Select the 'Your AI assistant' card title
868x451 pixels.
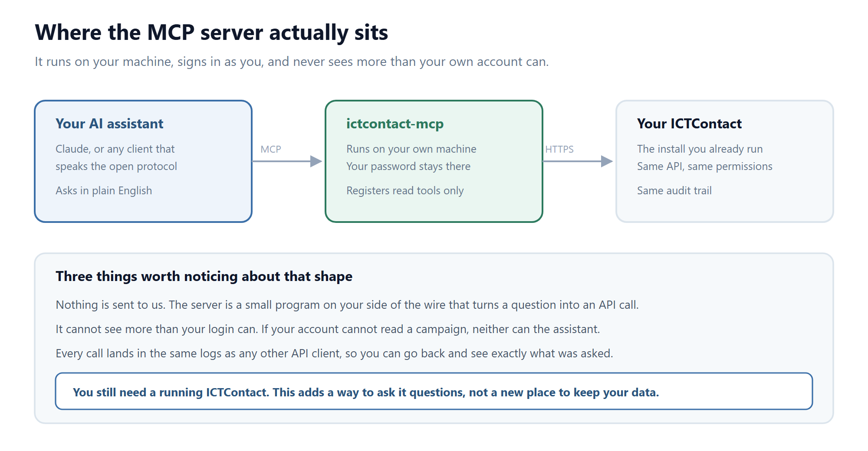point(109,124)
